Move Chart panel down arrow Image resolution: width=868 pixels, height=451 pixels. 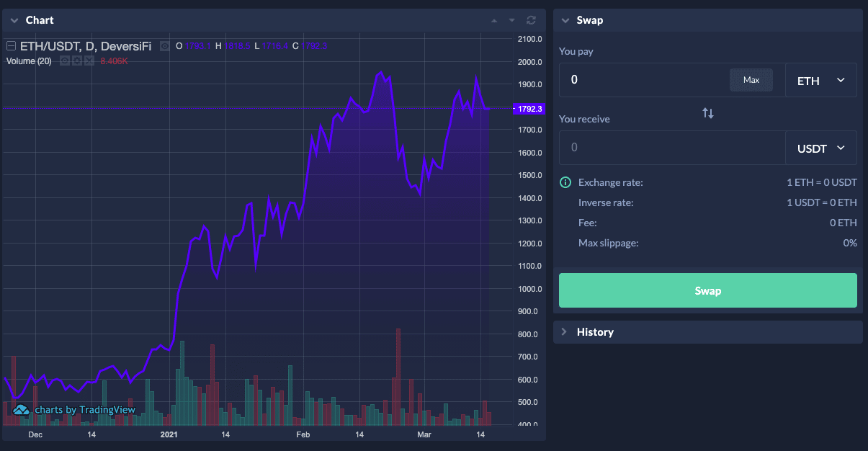[x=512, y=20]
